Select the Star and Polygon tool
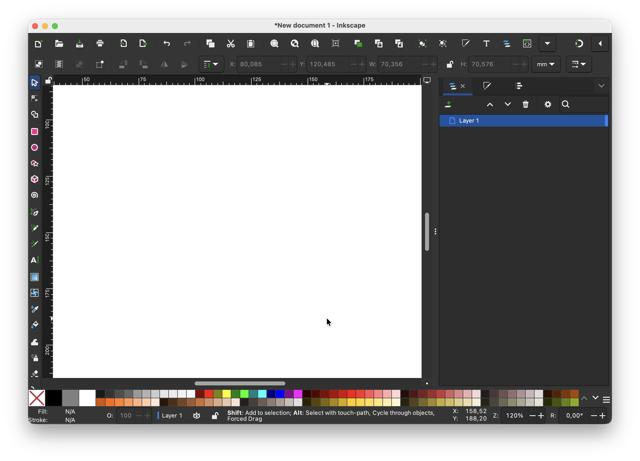640x461 pixels. (x=35, y=163)
